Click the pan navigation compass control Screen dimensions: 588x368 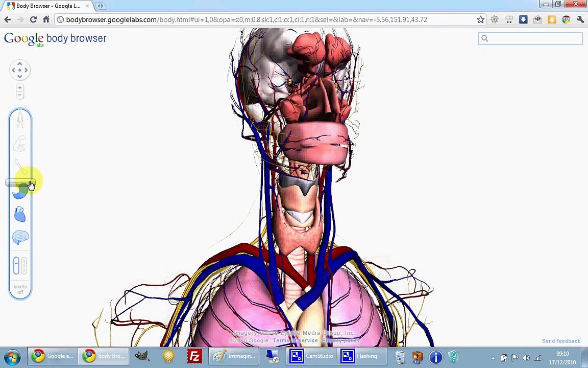point(19,70)
